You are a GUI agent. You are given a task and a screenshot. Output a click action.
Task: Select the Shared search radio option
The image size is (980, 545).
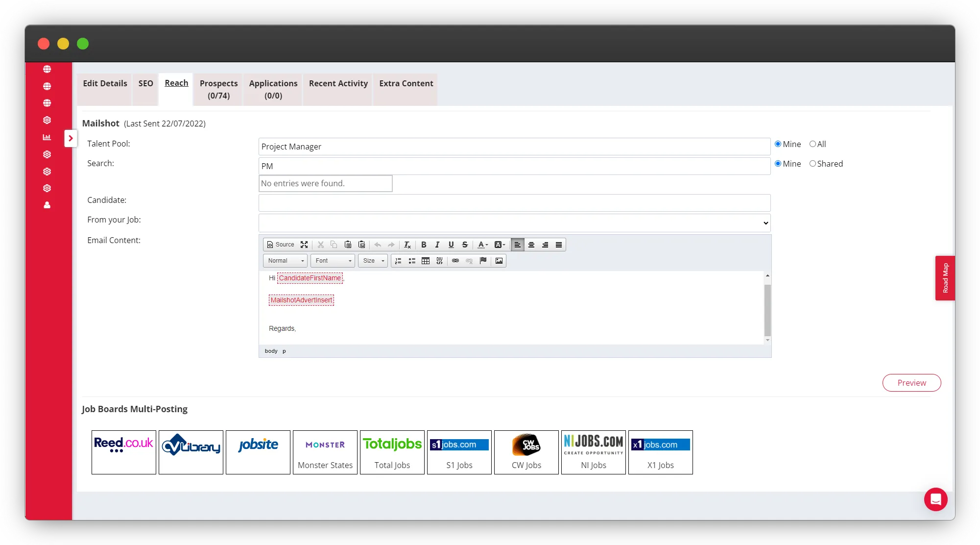pos(813,164)
